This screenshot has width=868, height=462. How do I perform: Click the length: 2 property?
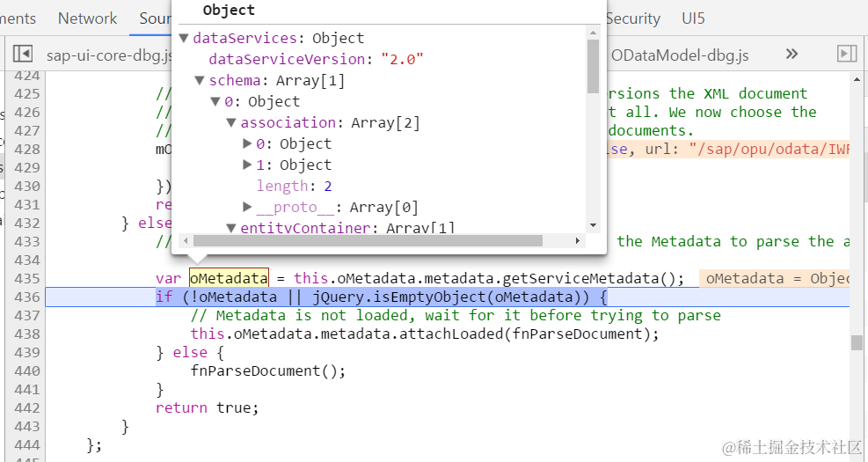coord(294,187)
